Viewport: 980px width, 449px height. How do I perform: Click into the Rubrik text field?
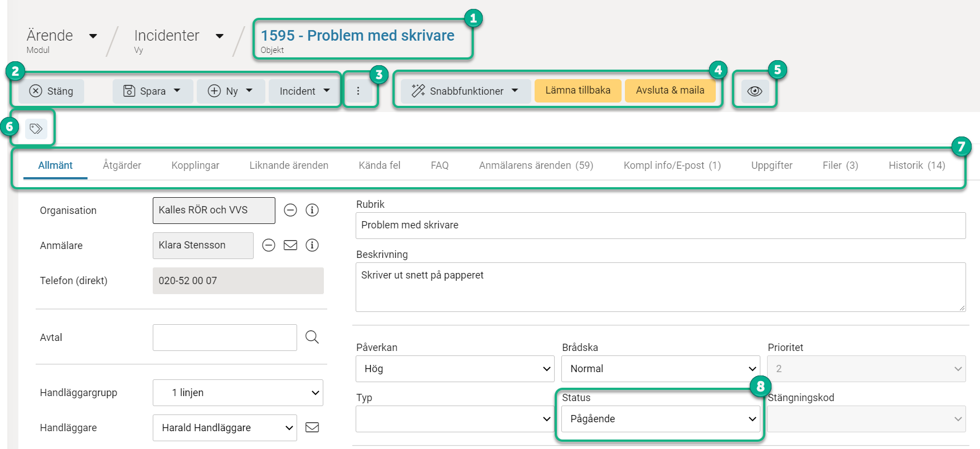pos(660,225)
